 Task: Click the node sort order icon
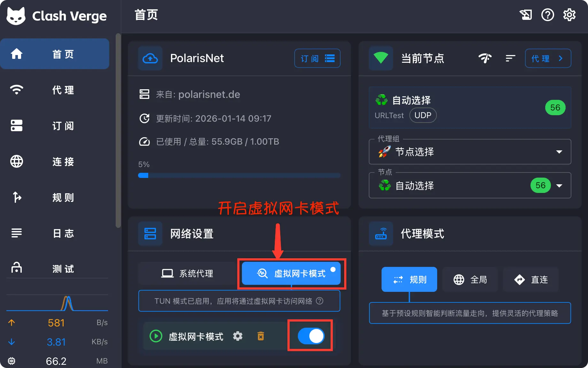pyautogui.click(x=510, y=58)
